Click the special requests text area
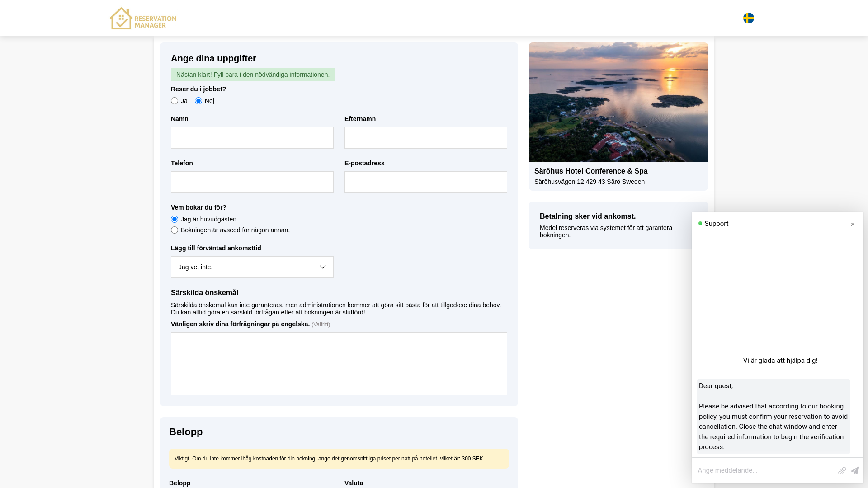Viewport: 868px width, 488px height. pos(339,364)
